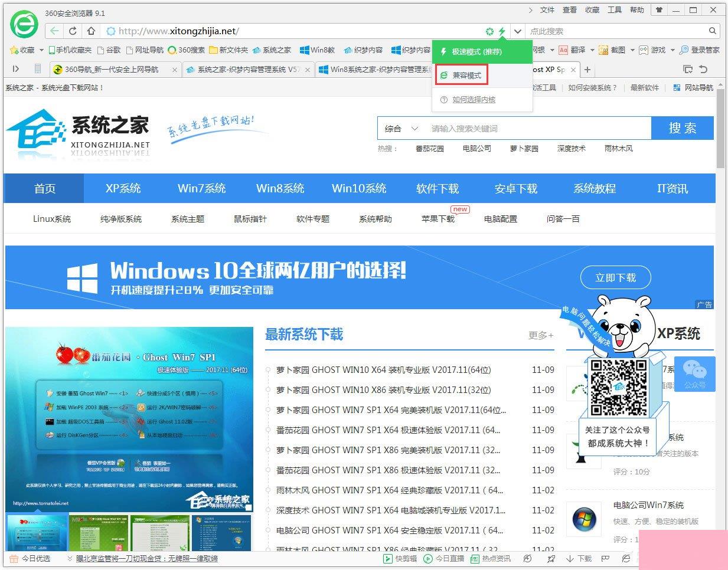Open 萝卜家园 GHOST WIN10 X64 装机专业版 link
Viewport: 728px width, 570px height.
(x=383, y=370)
